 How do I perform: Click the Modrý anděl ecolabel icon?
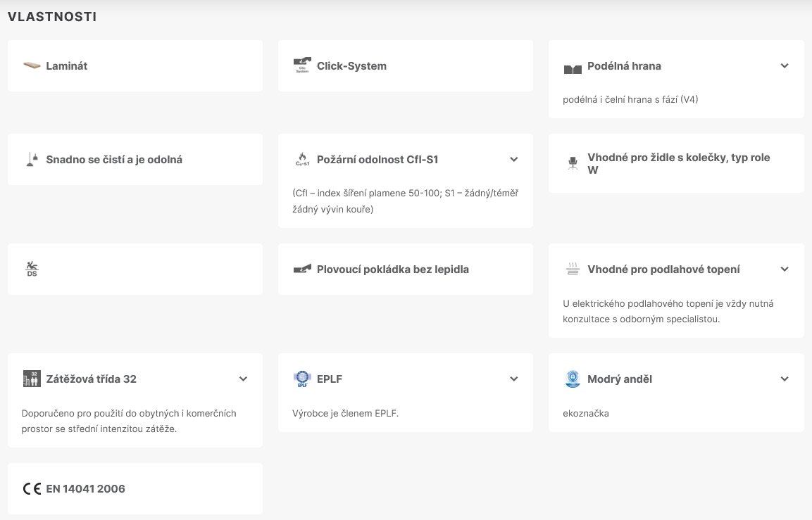[x=573, y=379]
